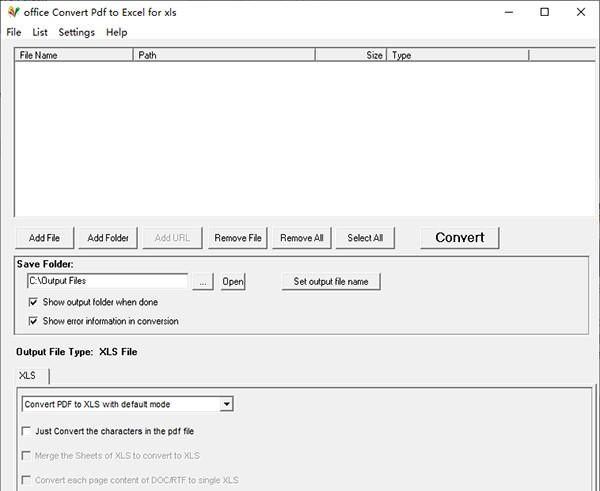Browse for save folder with ... button
This screenshot has height=491, width=600.
point(203,282)
